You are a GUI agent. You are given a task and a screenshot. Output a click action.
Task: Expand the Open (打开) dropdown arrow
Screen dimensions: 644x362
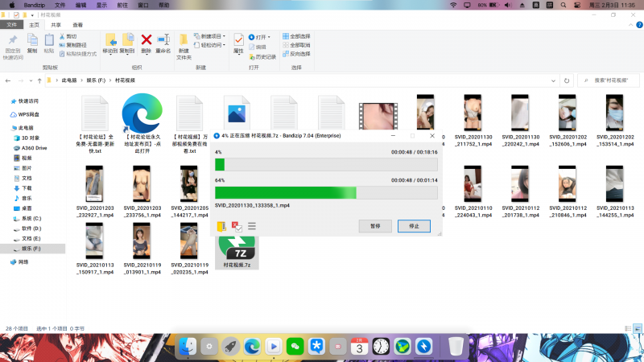(x=269, y=37)
